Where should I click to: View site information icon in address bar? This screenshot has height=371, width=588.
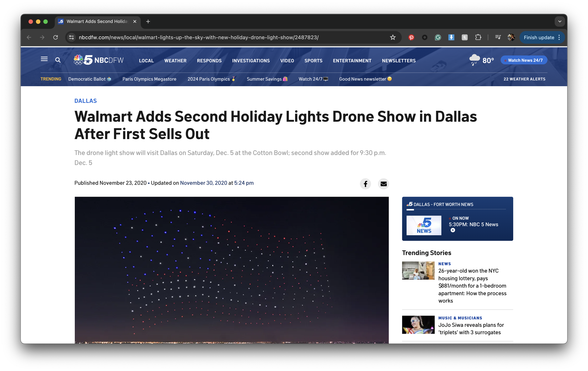point(72,38)
